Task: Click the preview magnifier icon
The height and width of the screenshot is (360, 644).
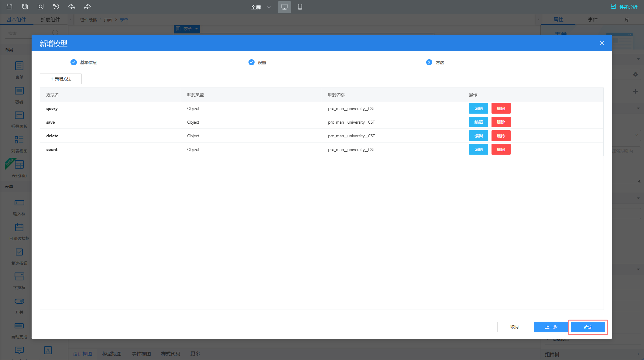Action: click(x=40, y=6)
